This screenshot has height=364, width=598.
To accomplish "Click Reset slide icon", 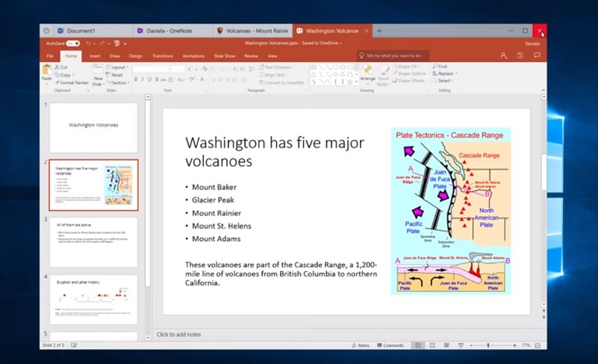I will 108,75.
